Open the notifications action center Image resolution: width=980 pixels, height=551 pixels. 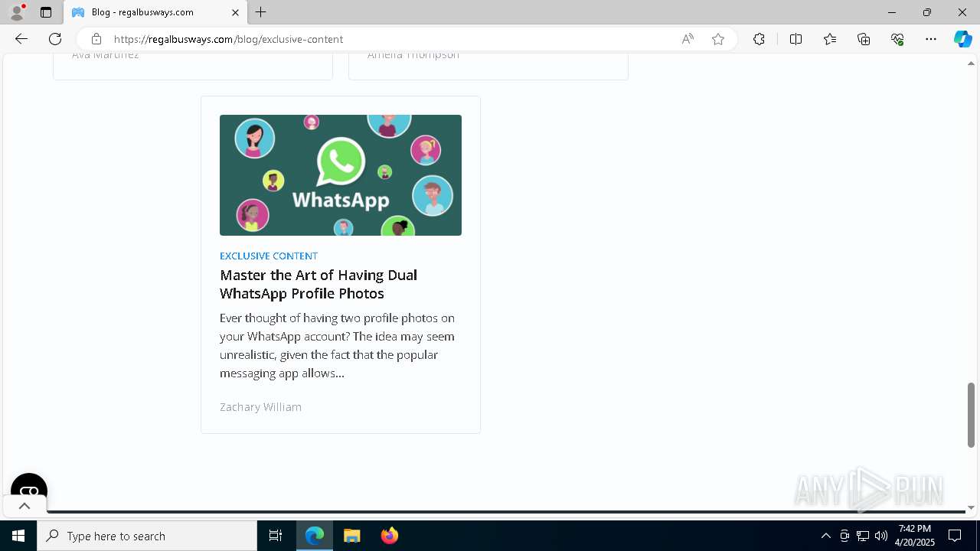pos(955,536)
